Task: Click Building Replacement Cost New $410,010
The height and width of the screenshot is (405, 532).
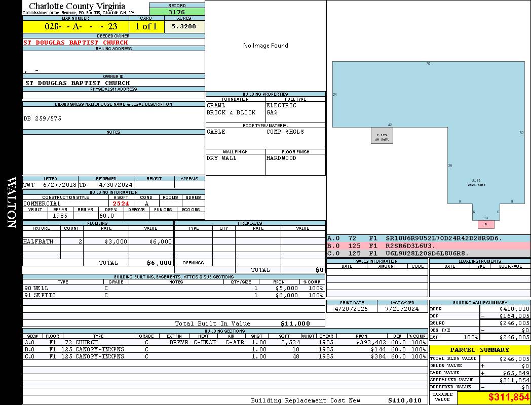Action: [405, 400]
